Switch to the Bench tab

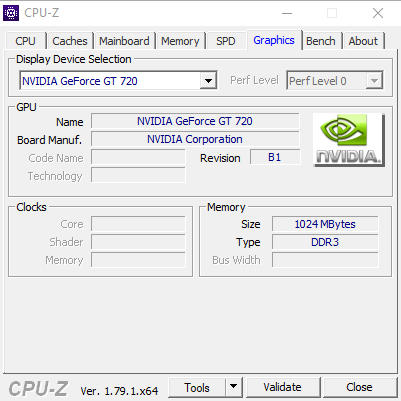[321, 41]
